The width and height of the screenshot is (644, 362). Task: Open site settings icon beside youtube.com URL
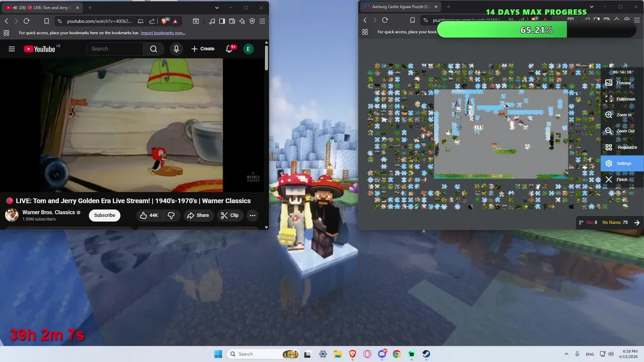pyautogui.click(x=59, y=21)
